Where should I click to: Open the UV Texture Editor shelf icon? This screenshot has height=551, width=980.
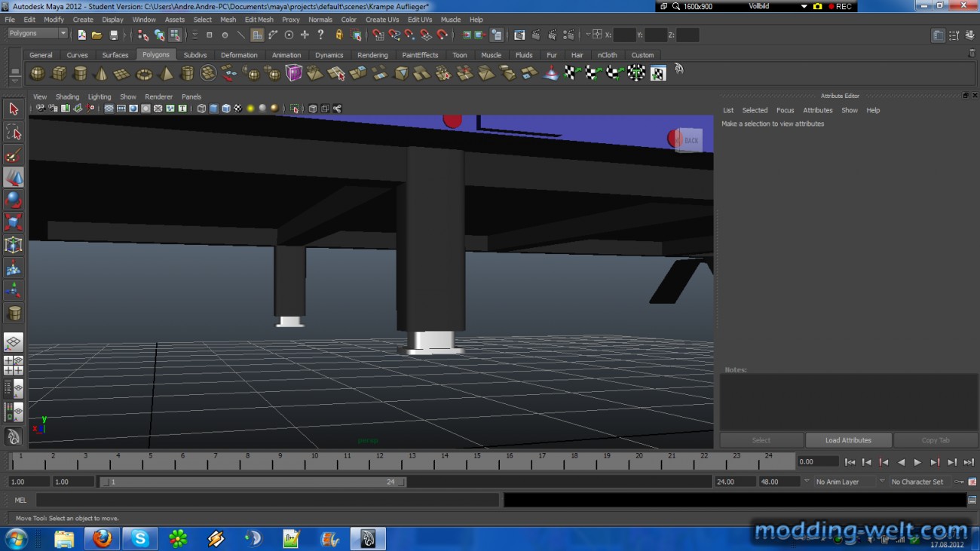658,73
